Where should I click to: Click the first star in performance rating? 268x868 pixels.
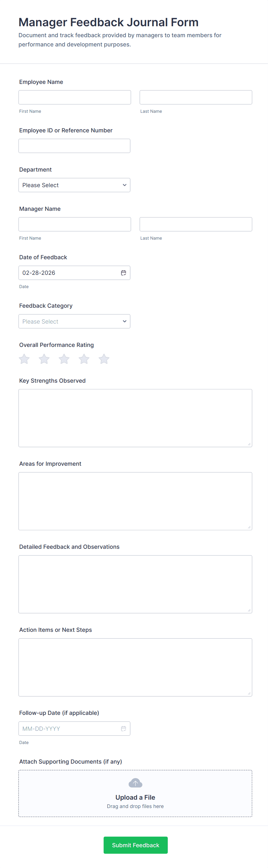(24, 359)
